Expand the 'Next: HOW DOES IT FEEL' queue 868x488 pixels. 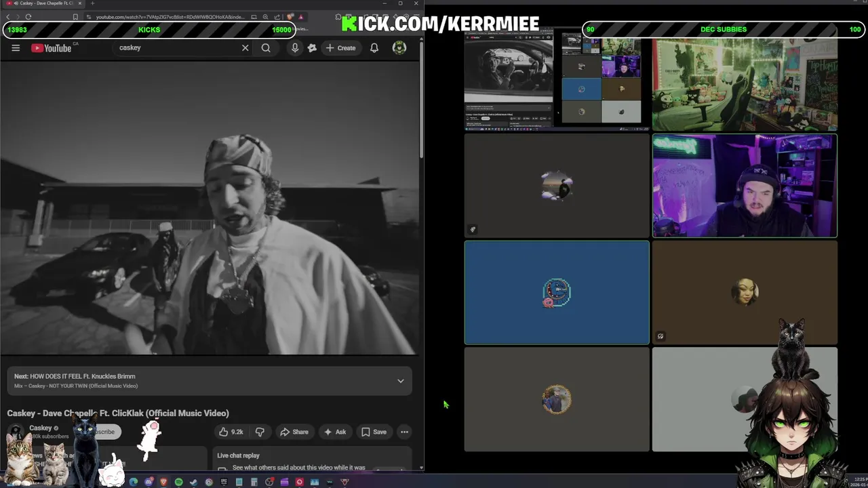[x=401, y=381]
